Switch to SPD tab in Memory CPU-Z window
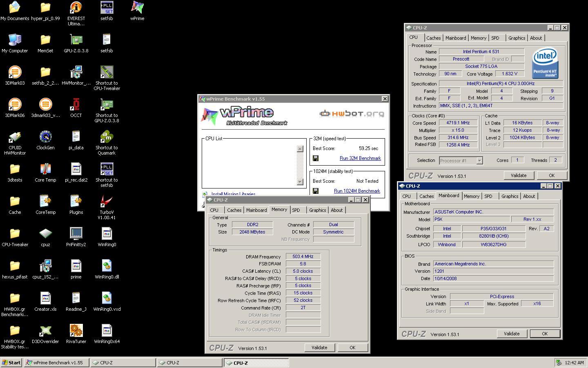588x368 pixels. 296,210
